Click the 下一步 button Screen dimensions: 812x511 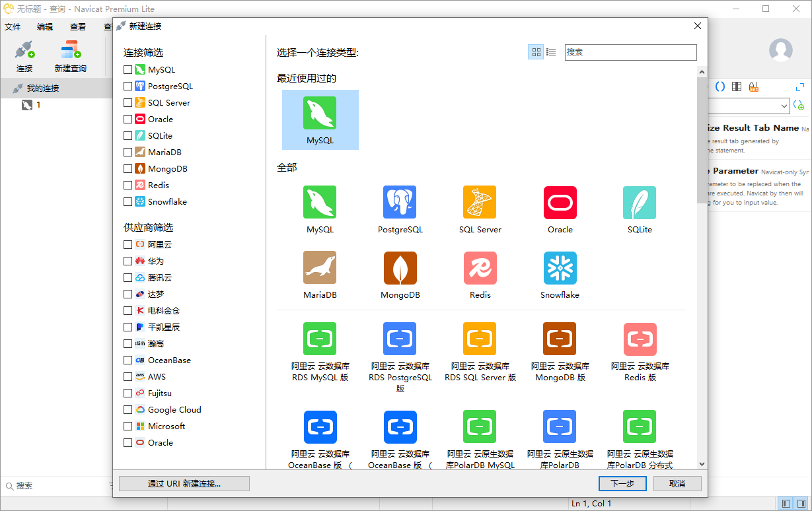(x=622, y=483)
